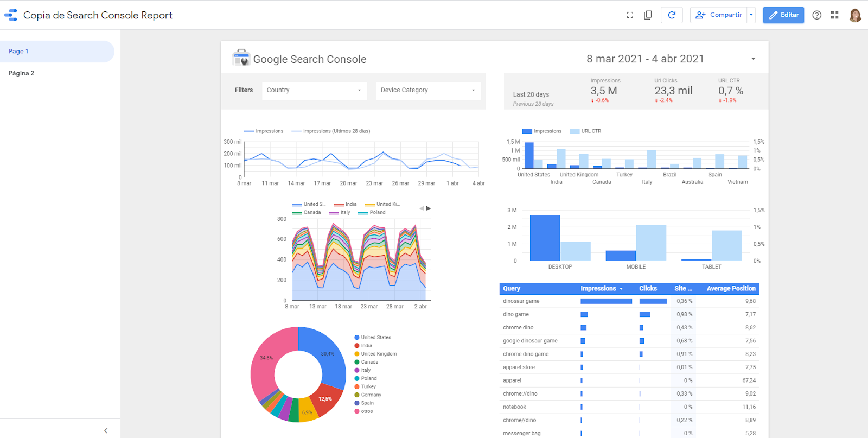The image size is (868, 438).
Task: Sort table by Impressions column
Action: point(602,289)
